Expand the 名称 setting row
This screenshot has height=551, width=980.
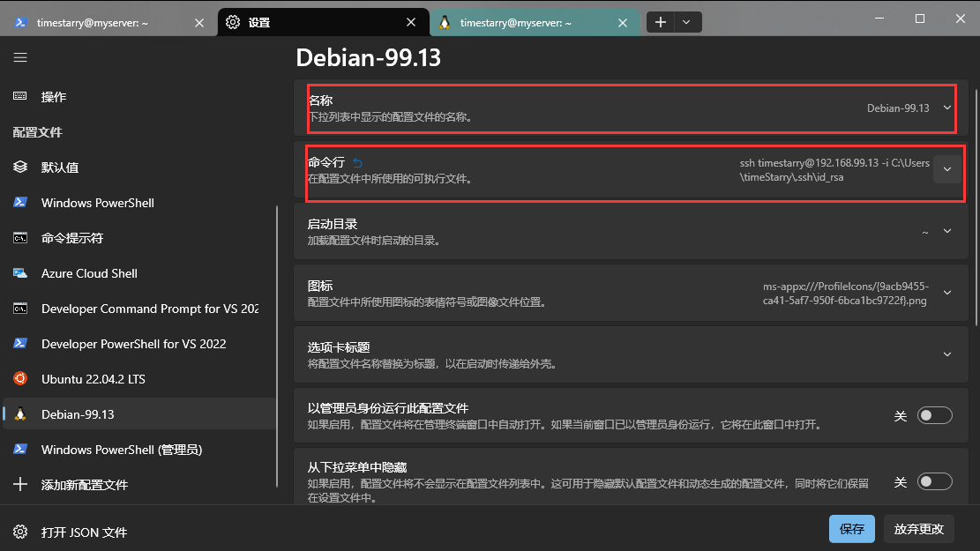click(x=632, y=108)
